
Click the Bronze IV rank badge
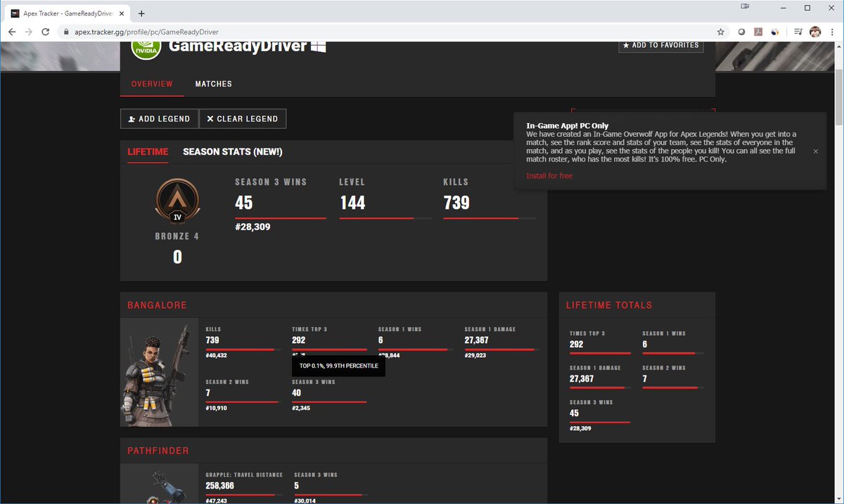pos(177,201)
